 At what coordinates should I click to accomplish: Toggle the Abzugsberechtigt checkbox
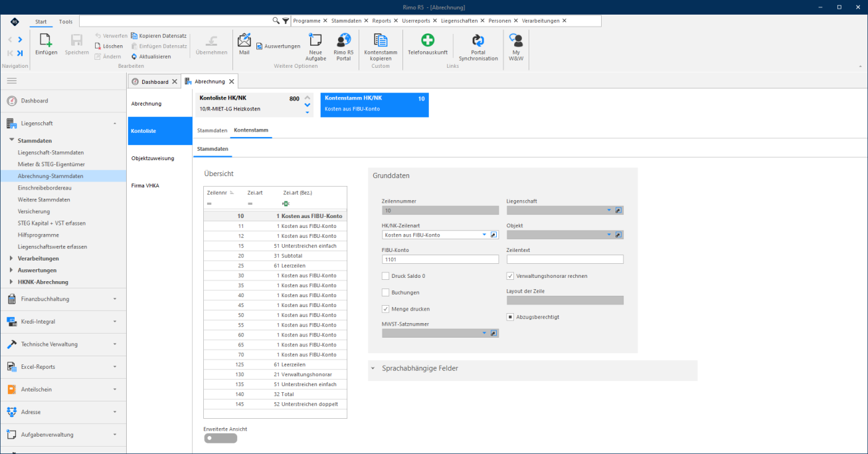pos(511,317)
